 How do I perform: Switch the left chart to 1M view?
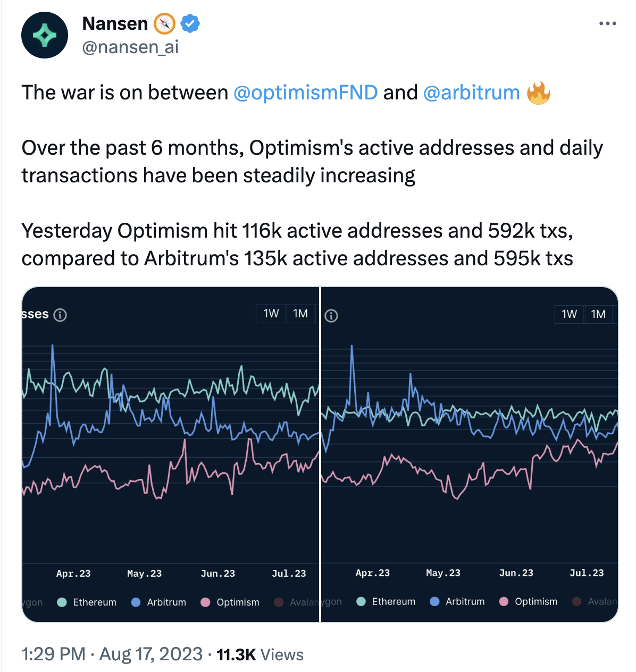pyautogui.click(x=300, y=314)
